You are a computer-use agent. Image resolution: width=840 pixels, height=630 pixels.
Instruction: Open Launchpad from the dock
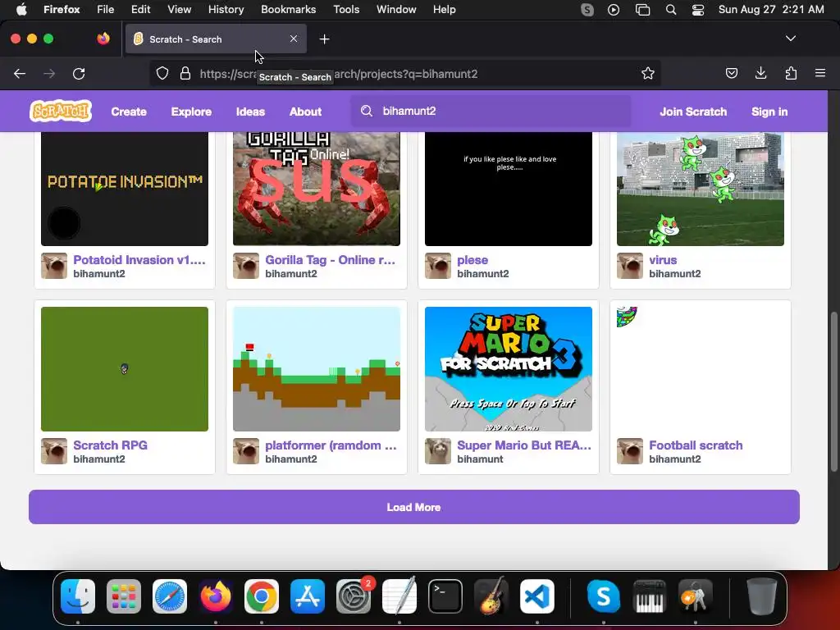click(124, 596)
